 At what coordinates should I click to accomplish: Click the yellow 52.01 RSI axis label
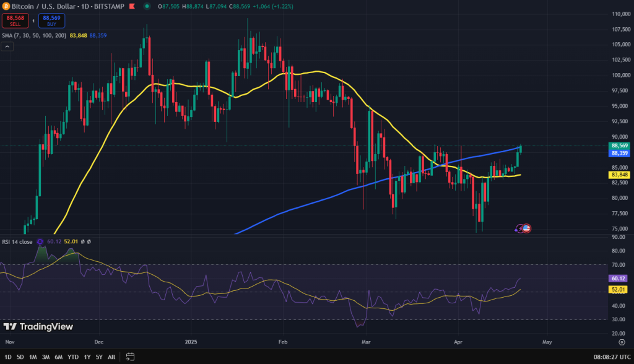619,289
